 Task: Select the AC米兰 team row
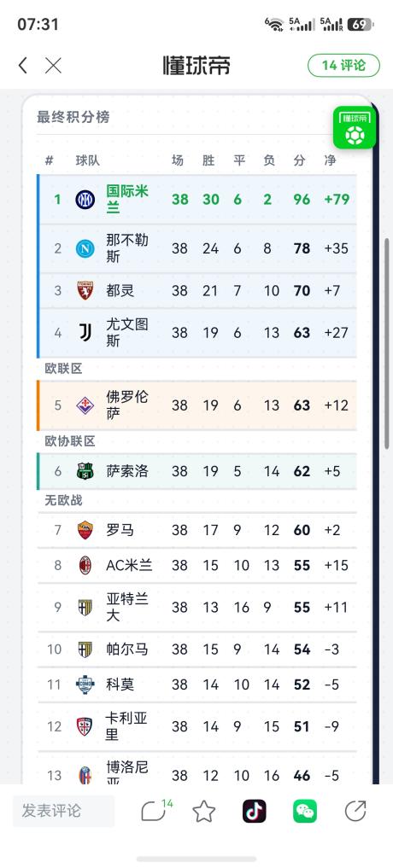coord(196,565)
